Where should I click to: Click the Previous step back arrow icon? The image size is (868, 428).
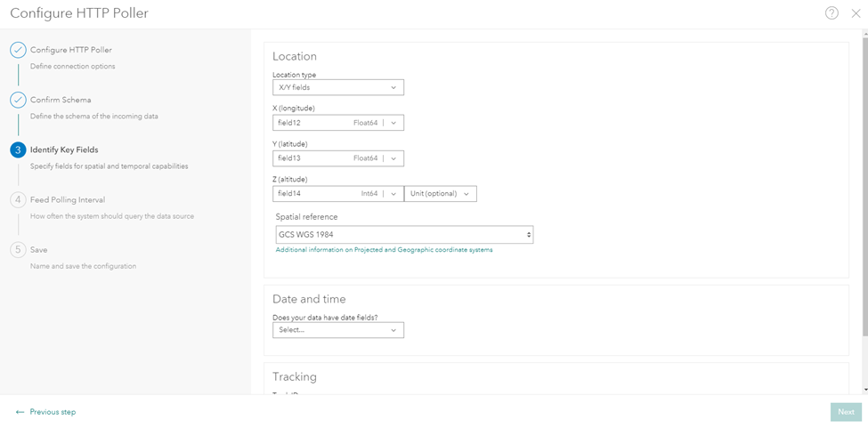(20, 412)
